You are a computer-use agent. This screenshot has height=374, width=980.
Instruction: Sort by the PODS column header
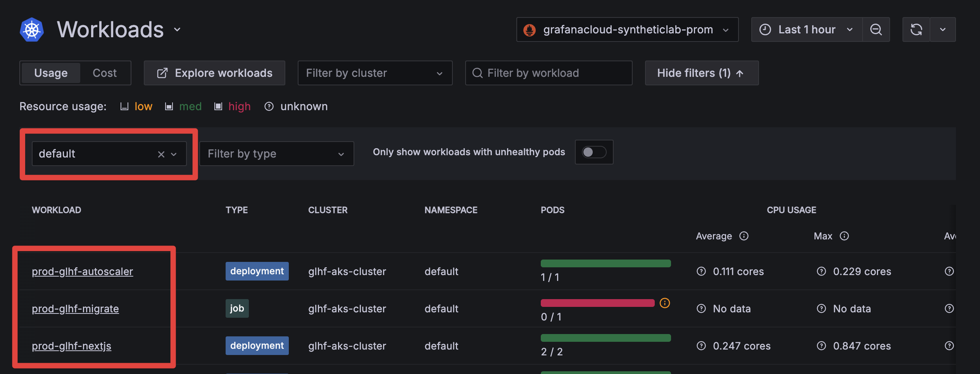pos(553,210)
